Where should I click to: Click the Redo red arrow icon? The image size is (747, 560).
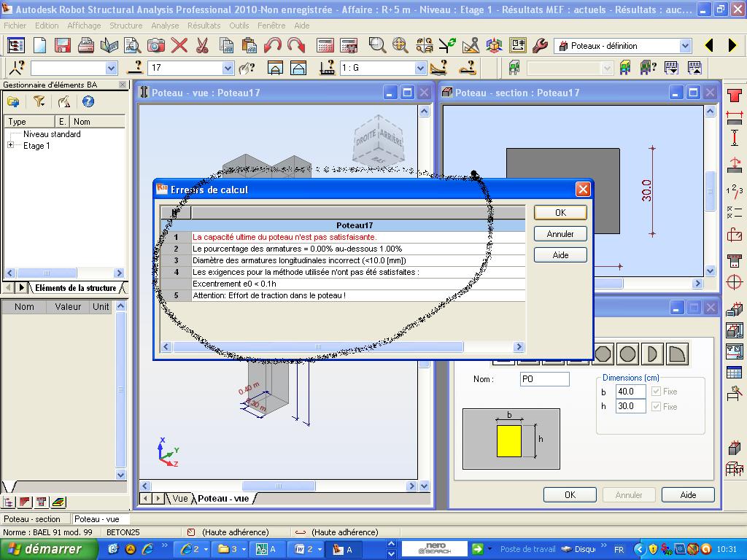pyautogui.click(x=296, y=46)
